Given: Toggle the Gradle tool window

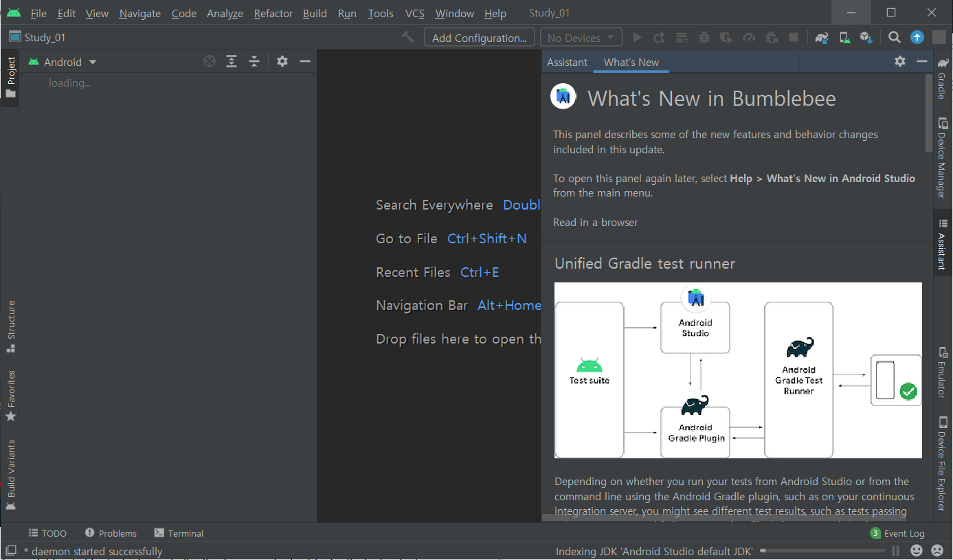Looking at the screenshot, I should pyautogui.click(x=943, y=78).
